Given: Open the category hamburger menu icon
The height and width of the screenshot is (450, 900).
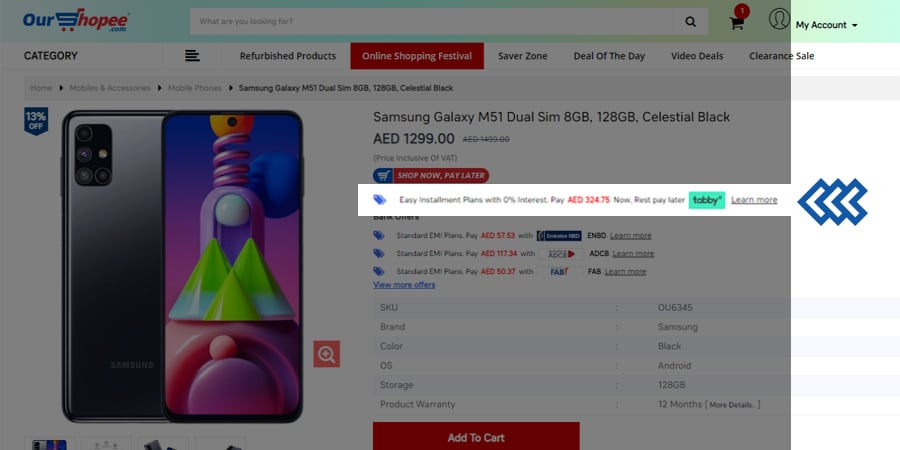Looking at the screenshot, I should pos(192,56).
